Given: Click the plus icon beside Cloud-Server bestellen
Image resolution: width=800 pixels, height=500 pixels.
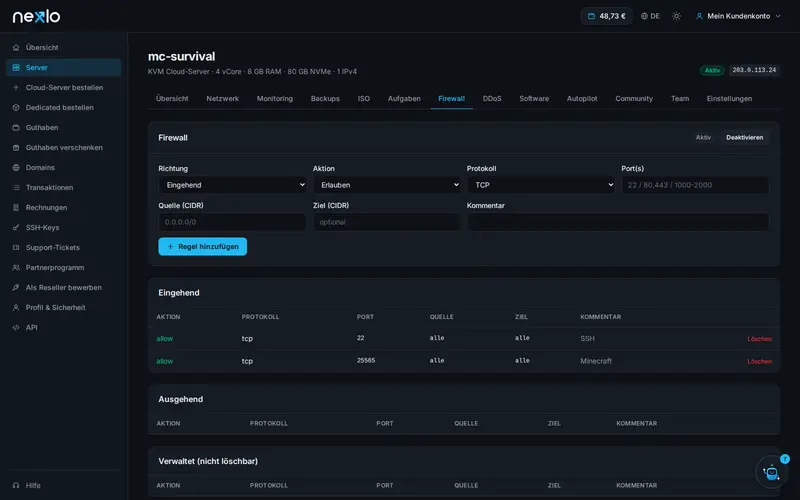Looking at the screenshot, I should (16, 87).
